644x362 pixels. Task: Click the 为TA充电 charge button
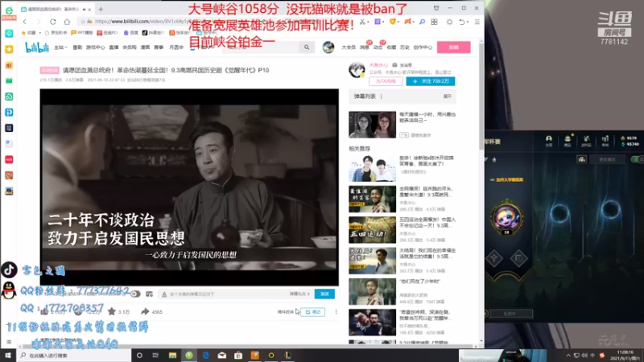click(x=386, y=81)
